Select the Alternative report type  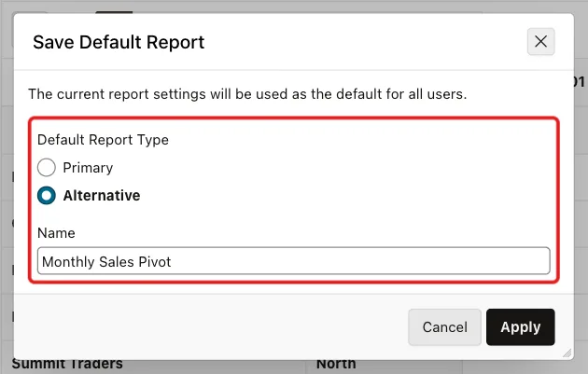point(47,196)
